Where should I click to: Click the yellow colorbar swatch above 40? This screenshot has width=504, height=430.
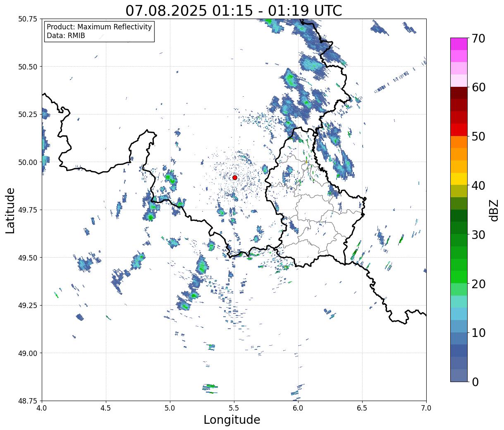[459, 179]
